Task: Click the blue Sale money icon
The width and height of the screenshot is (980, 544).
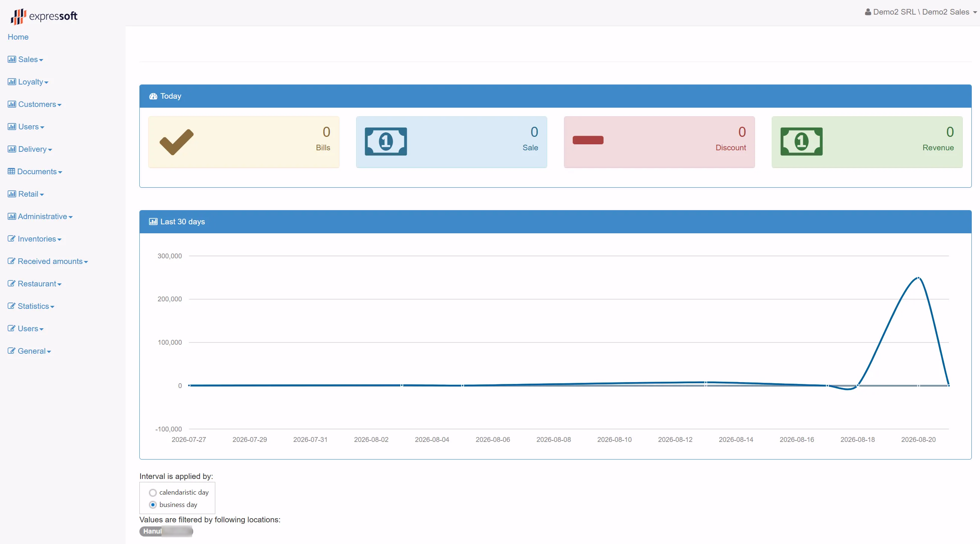Action: tap(386, 142)
